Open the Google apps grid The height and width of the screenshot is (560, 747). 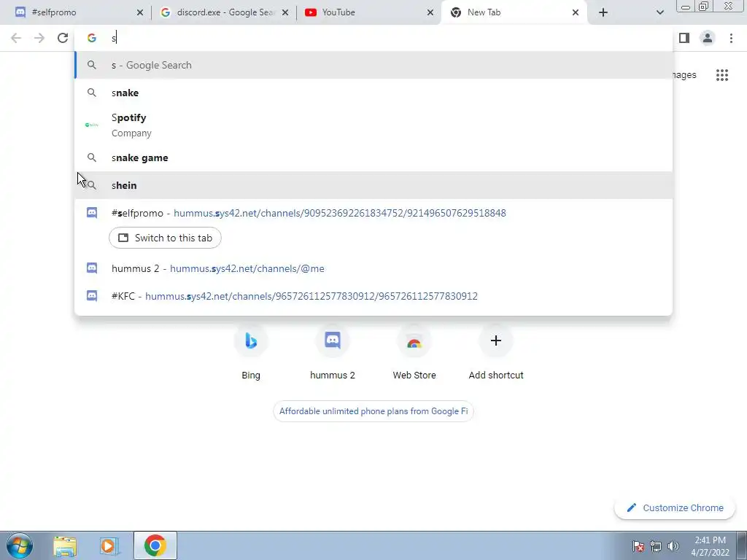pyautogui.click(x=722, y=75)
